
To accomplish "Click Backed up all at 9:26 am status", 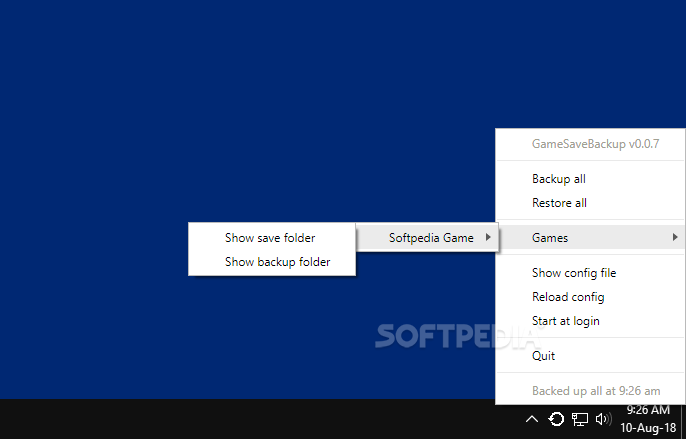I will pyautogui.click(x=596, y=391).
